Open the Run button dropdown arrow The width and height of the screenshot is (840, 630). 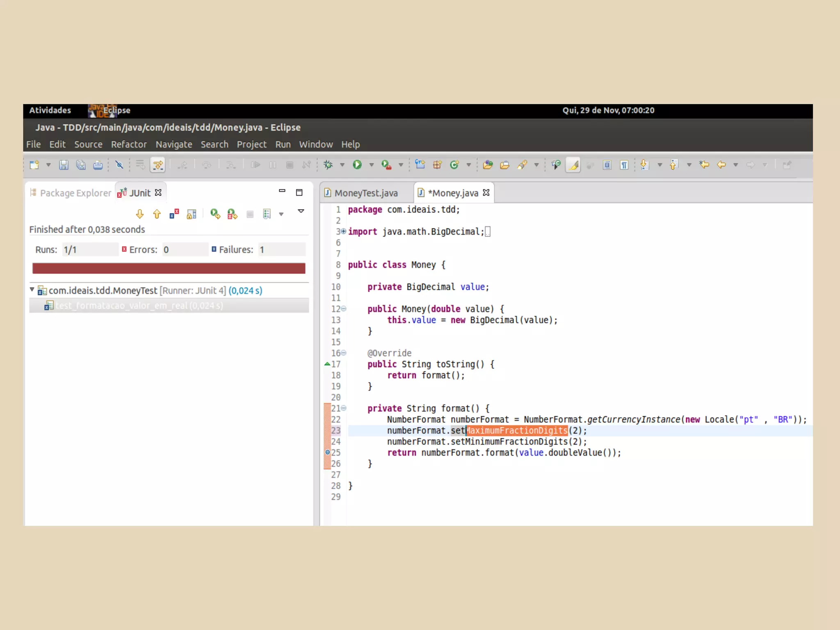pyautogui.click(x=372, y=165)
